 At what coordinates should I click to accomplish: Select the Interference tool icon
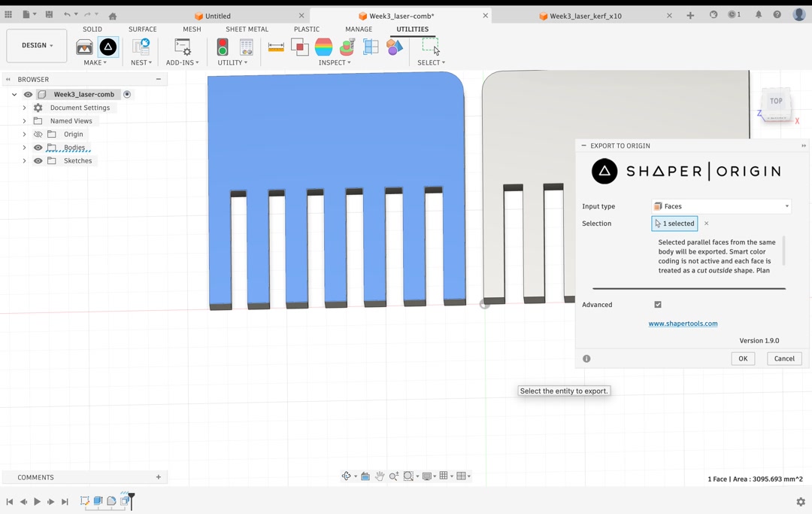[300, 47]
